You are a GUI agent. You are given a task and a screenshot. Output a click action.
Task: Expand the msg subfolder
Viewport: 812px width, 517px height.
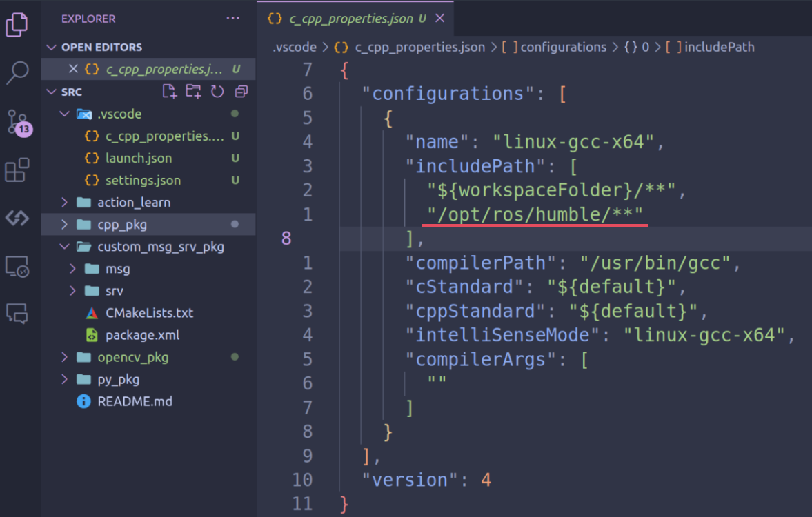pos(117,269)
